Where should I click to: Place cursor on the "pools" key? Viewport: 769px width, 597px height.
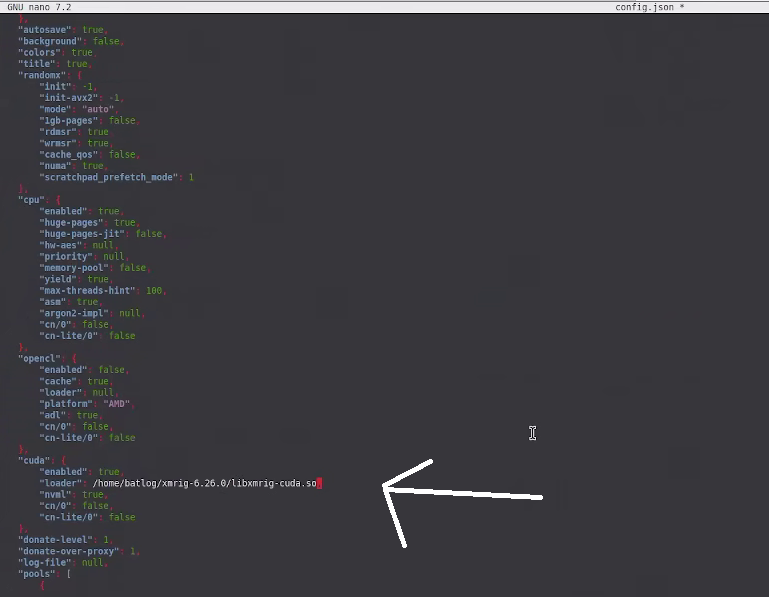pos(37,574)
